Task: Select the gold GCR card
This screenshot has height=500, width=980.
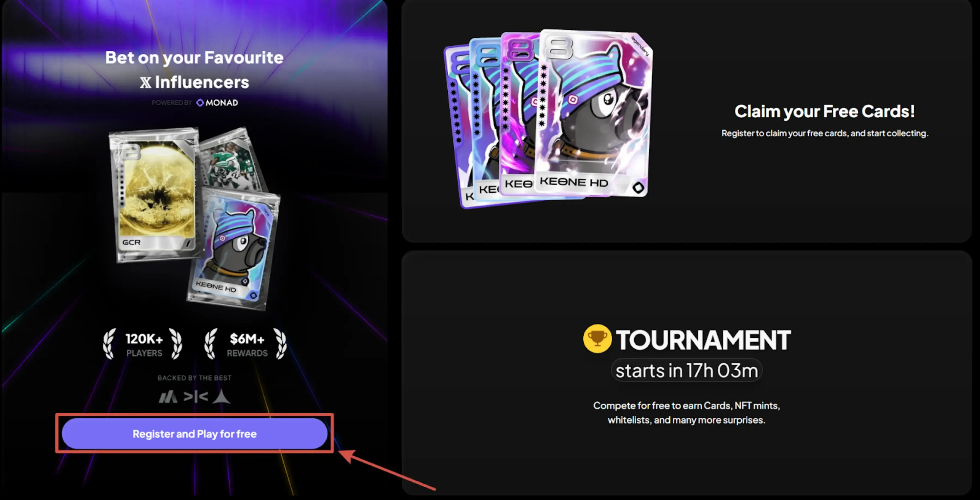Action: [x=155, y=195]
